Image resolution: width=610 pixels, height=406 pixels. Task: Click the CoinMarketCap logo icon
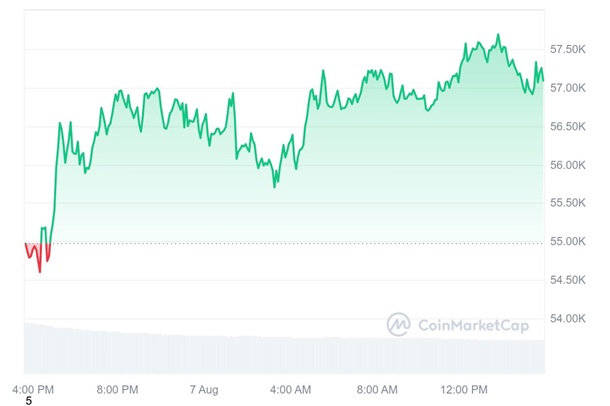click(399, 325)
